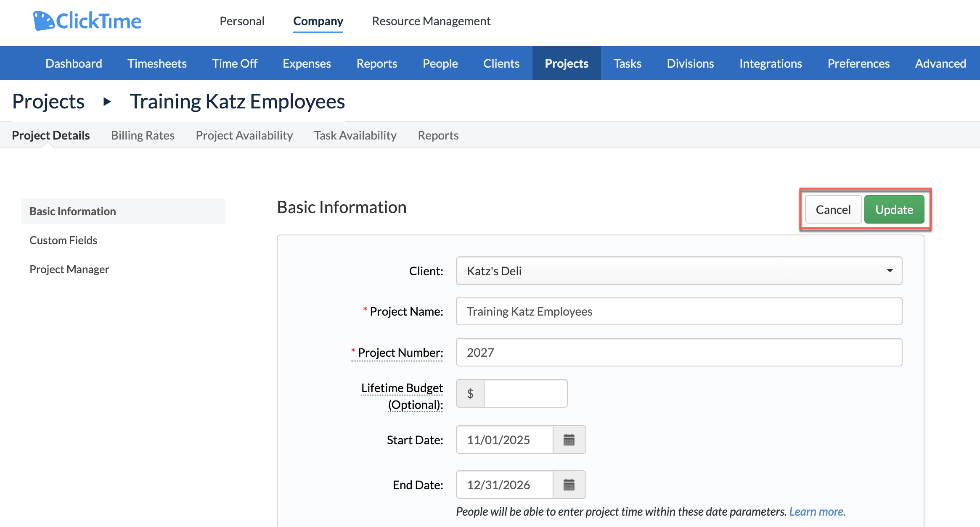Follow the Learn more link
The width and height of the screenshot is (980, 527).
[x=817, y=511]
